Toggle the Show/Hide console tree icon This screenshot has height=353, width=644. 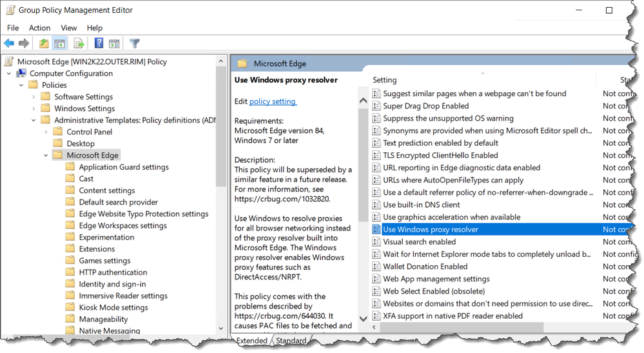click(60, 43)
